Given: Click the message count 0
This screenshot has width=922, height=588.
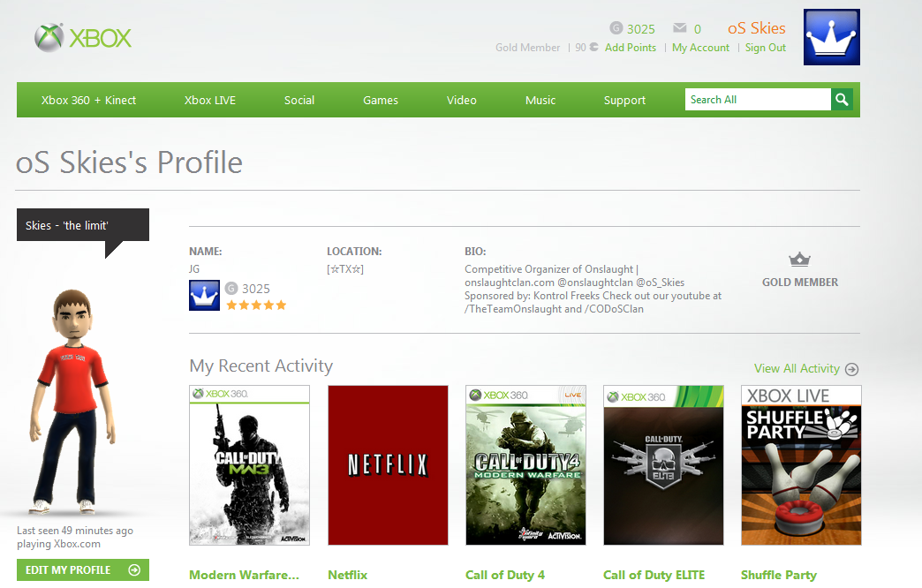Looking at the screenshot, I should [698, 29].
